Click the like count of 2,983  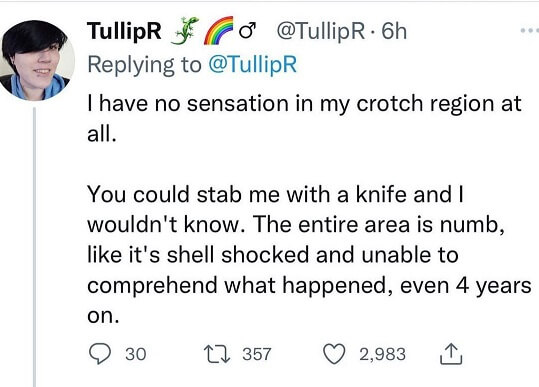coord(383,354)
